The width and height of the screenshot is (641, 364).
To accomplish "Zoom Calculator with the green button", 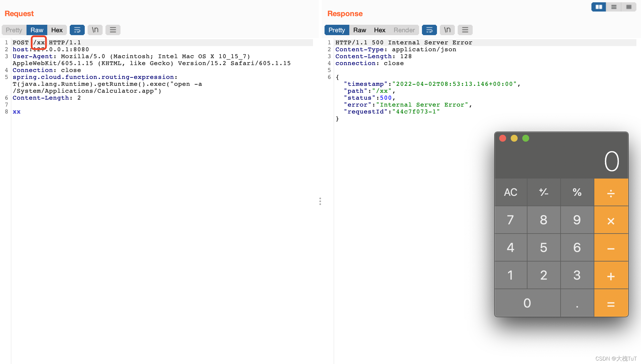I will coord(526,138).
